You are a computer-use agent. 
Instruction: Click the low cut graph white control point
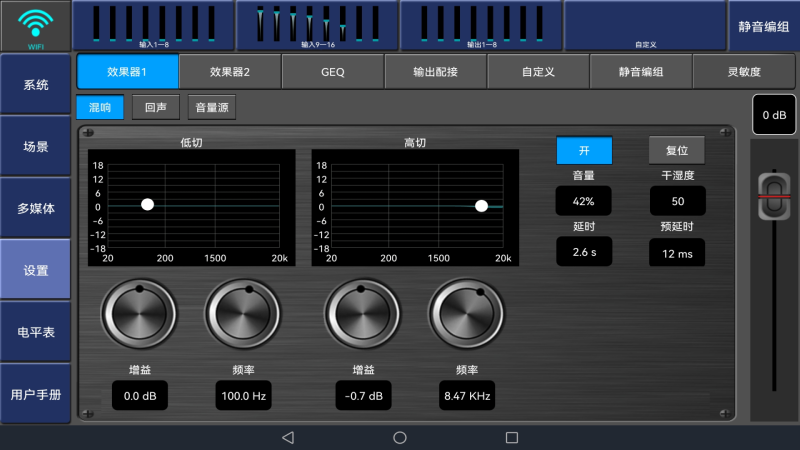click(x=148, y=204)
